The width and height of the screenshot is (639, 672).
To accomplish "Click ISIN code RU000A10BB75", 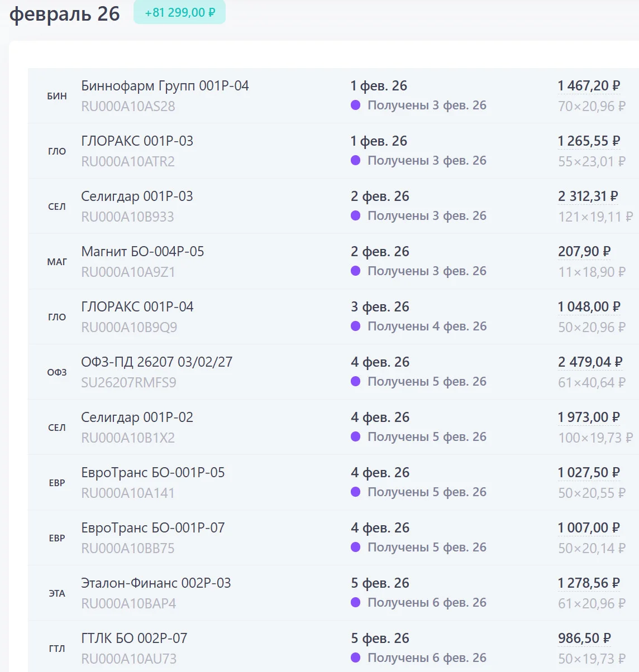I will coord(128,548).
